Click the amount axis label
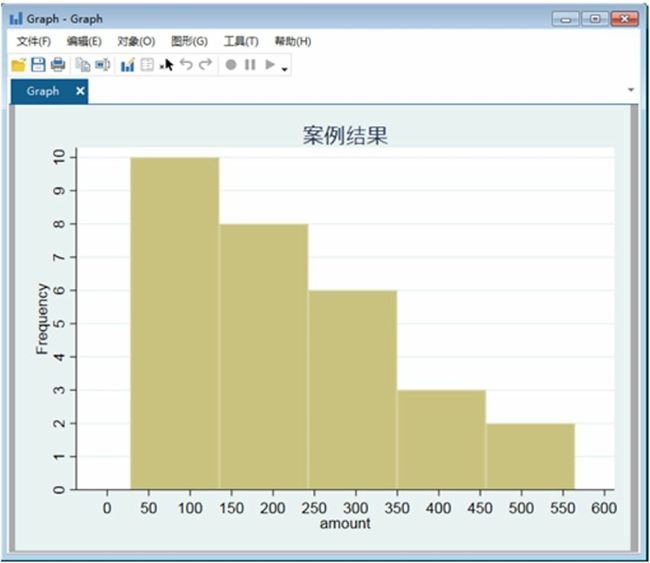Viewport: 650px width, 563px height. pyautogui.click(x=345, y=524)
